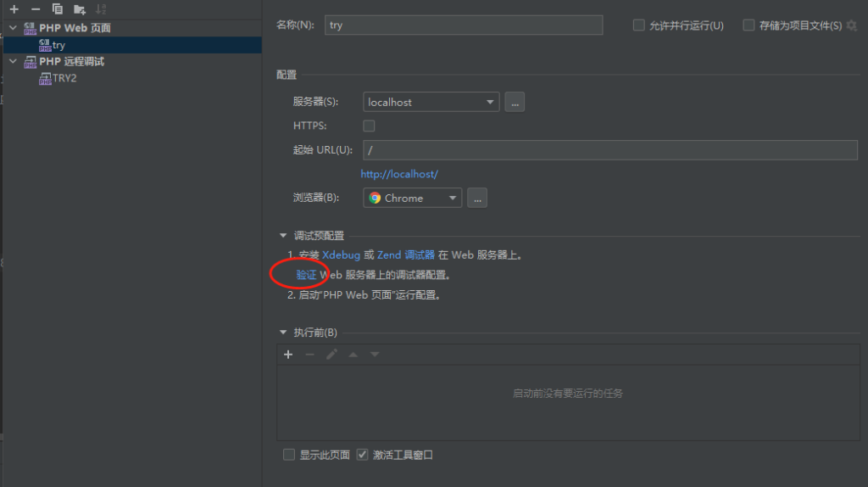Open the localhost server dropdown
This screenshot has width=868, height=487.
coord(431,102)
